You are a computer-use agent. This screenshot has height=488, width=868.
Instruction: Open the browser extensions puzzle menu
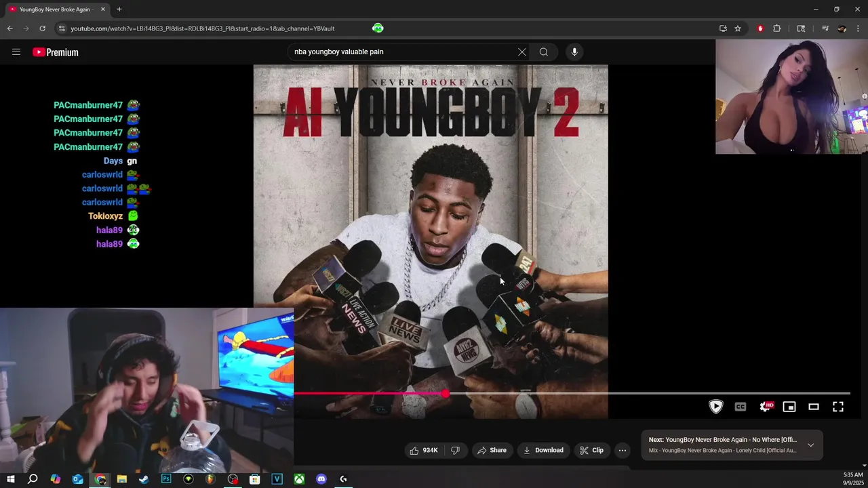pos(777,28)
